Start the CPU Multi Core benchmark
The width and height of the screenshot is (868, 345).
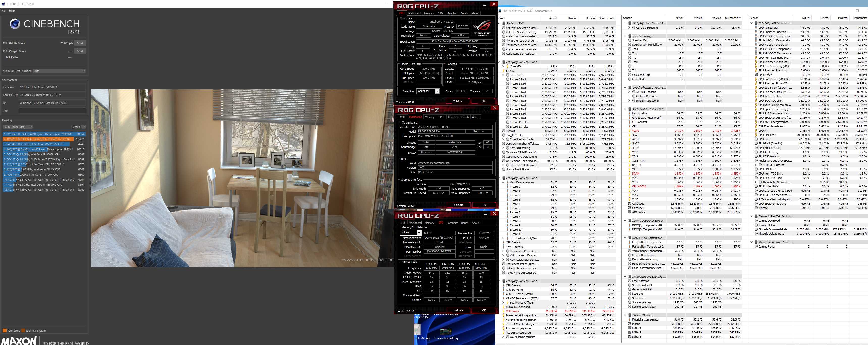(x=80, y=43)
